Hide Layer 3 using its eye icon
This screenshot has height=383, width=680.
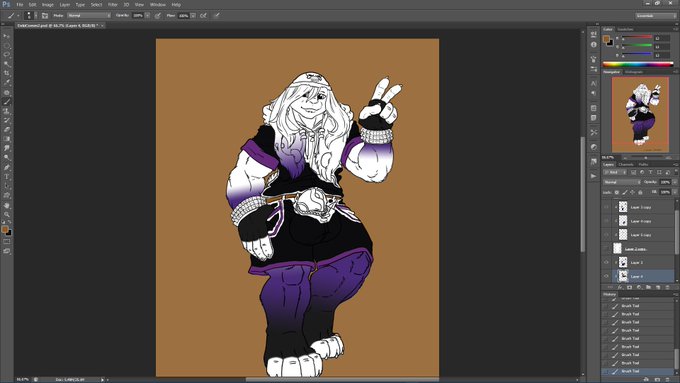click(606, 262)
